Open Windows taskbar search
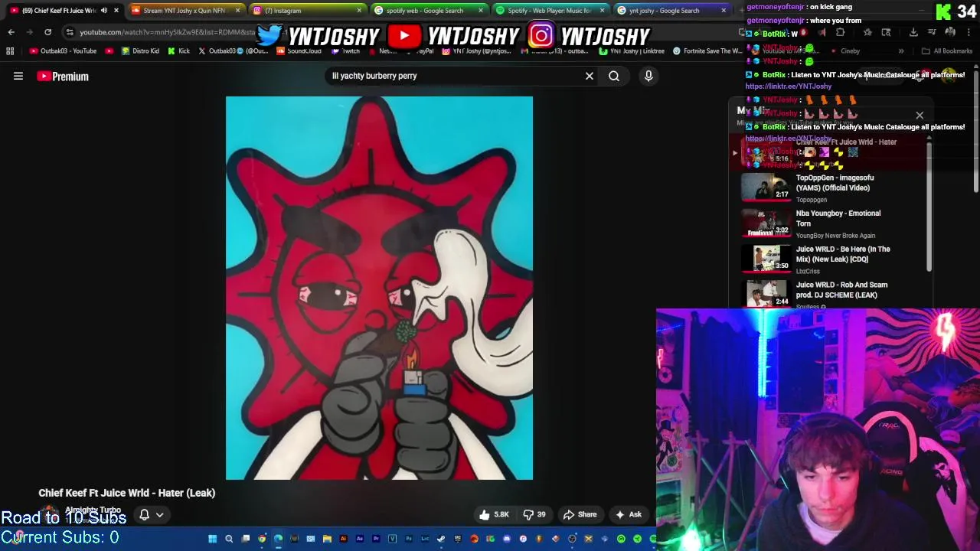 (229, 539)
